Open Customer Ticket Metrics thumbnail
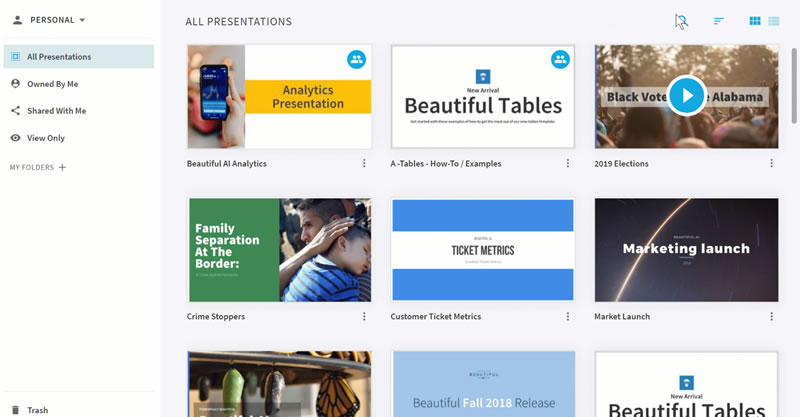The height and width of the screenshot is (417, 800). pos(483,250)
